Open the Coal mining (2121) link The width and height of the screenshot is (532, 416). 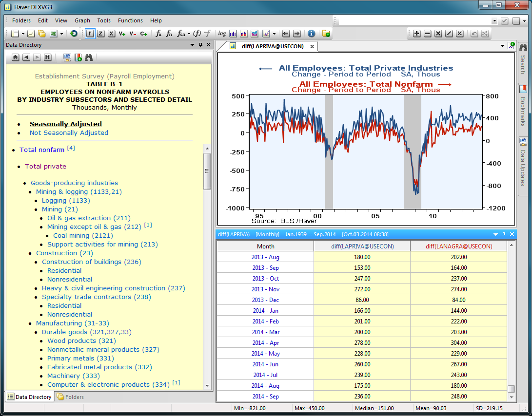click(83, 236)
